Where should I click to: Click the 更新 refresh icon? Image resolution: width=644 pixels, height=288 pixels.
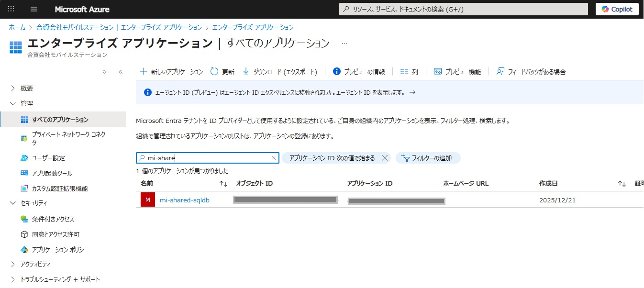tap(214, 72)
